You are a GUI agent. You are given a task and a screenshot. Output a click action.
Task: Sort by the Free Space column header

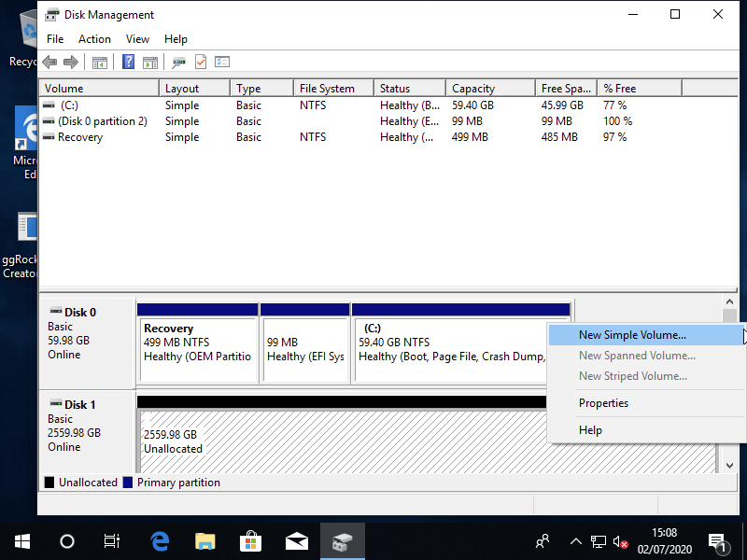(566, 89)
